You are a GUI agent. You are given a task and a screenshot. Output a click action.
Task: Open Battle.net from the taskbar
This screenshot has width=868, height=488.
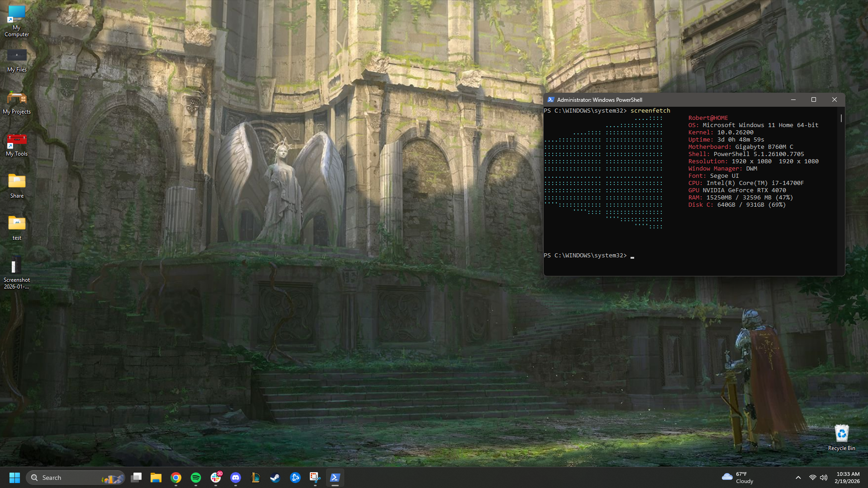click(x=295, y=478)
